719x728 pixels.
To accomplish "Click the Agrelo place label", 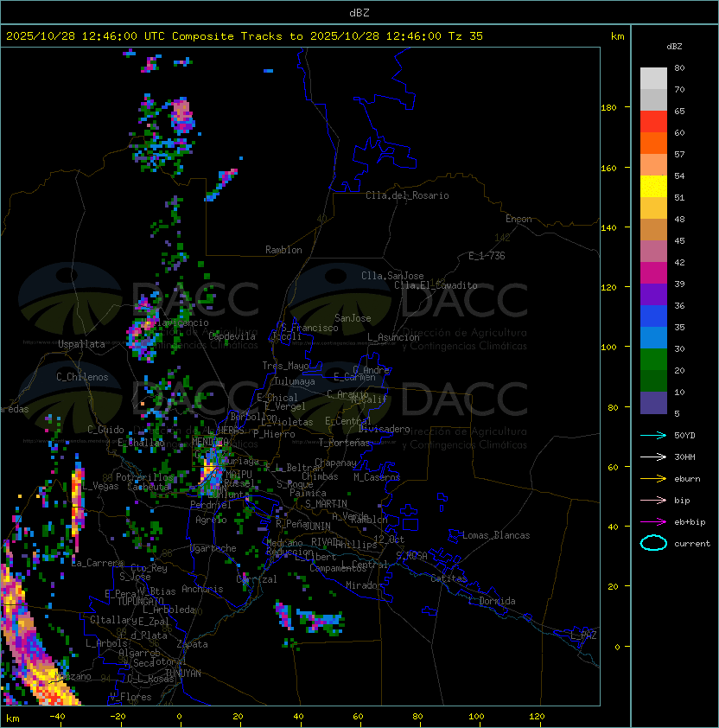I will 211,520.
